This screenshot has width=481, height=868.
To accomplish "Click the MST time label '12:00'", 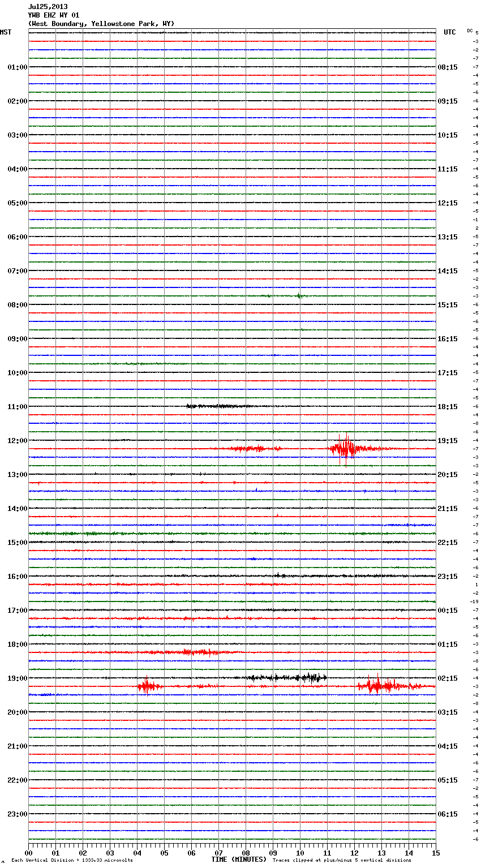I will [x=18, y=441].
